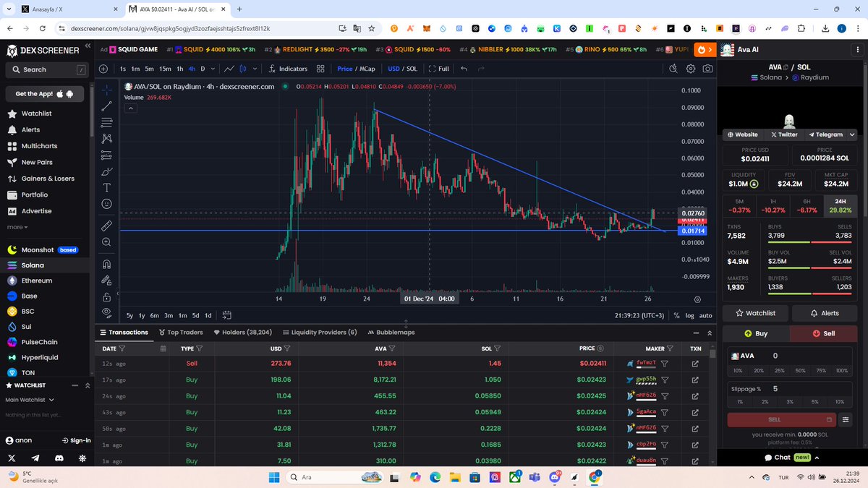This screenshot has height=488, width=868.
Task: Open the USD column filter
Action: coord(287,348)
